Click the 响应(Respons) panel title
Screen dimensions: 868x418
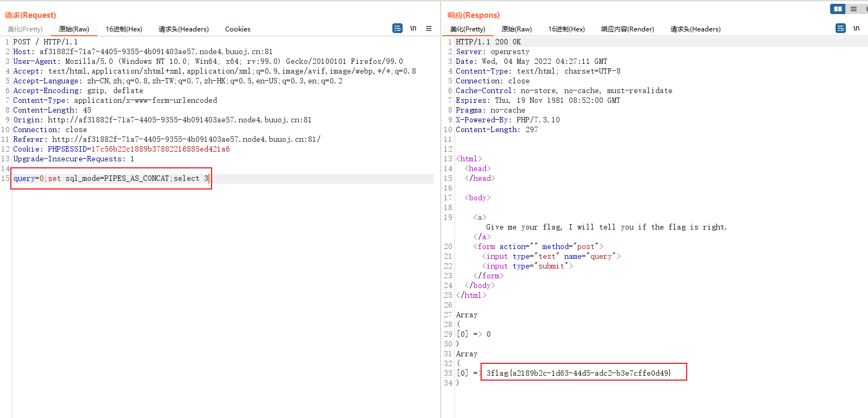coord(474,15)
